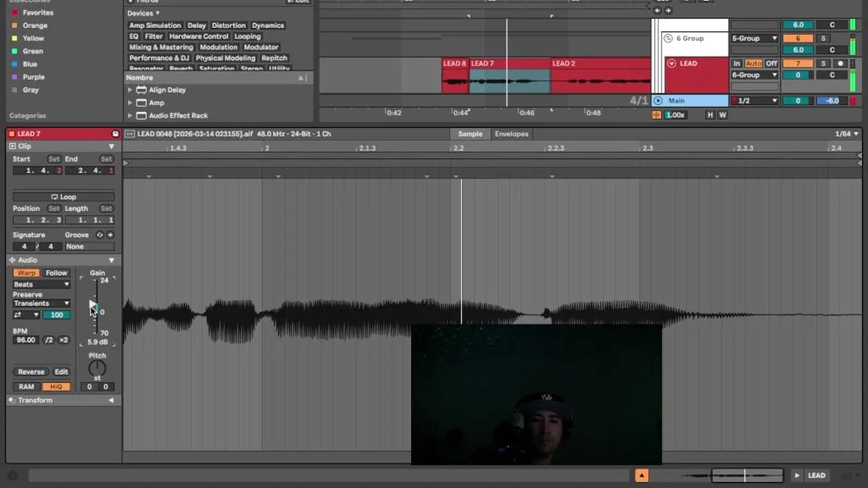868x488 pixels.
Task: Toggle the HiQ button
Action: 56,386
